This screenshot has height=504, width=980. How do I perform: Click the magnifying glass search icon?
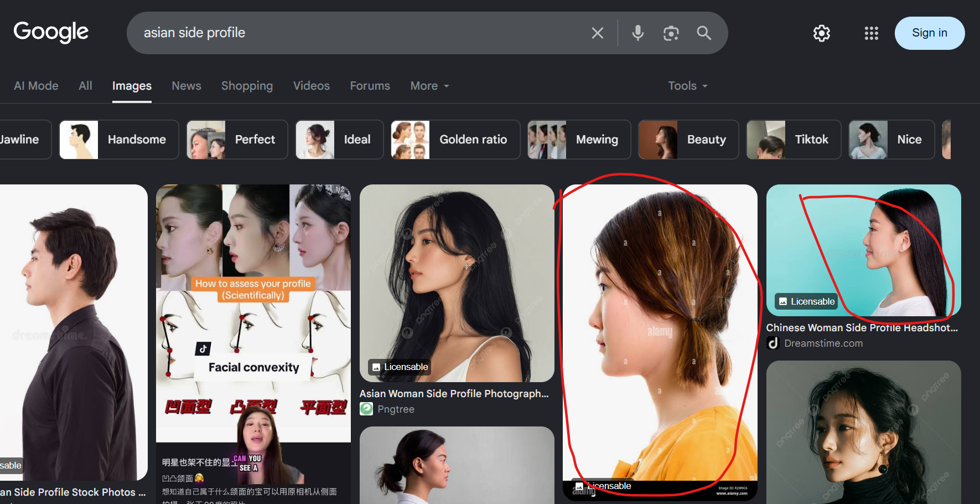point(704,33)
